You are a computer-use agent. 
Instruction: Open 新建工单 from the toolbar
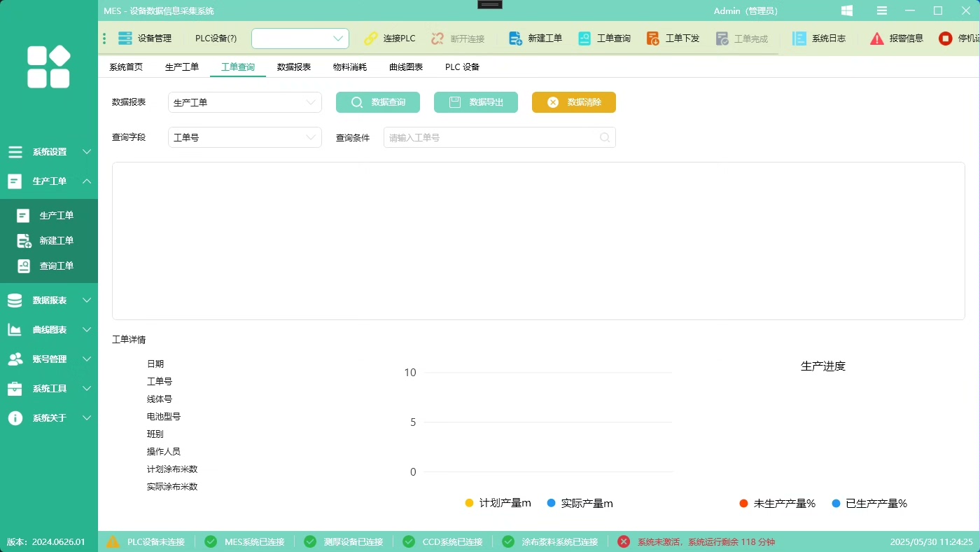[x=516, y=39]
